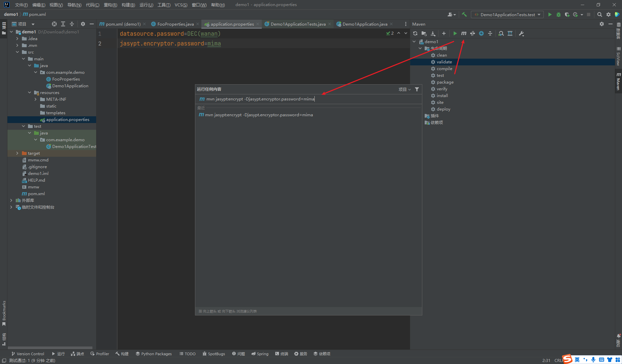Open Python Packages tool window
The width and height of the screenshot is (622, 364).
pyautogui.click(x=154, y=354)
